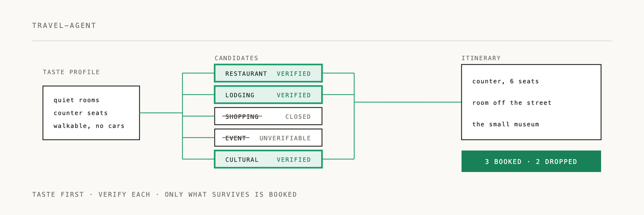Viewport: 644px width, 215px height.
Task: Click the TASTE PROFILE heading label
Action: 71,72
